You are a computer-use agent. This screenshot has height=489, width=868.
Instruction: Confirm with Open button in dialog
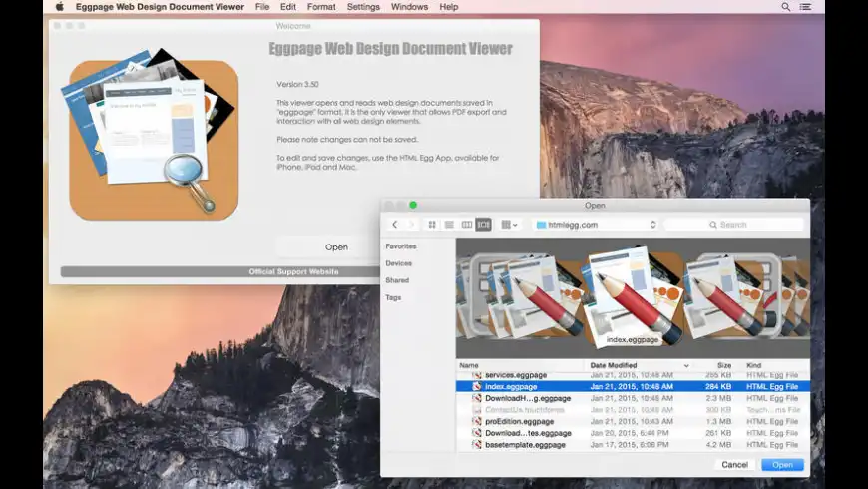[x=782, y=465]
